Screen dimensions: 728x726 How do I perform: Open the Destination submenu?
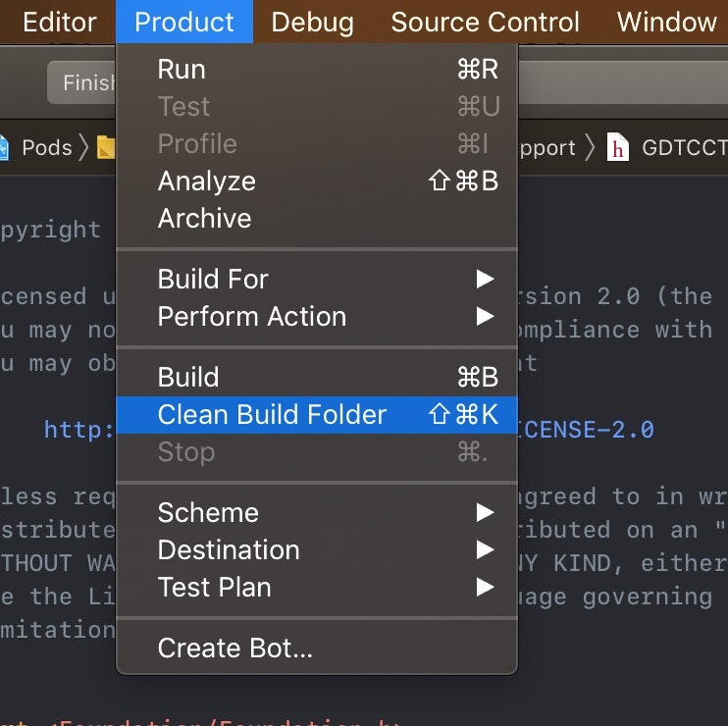coord(317,550)
